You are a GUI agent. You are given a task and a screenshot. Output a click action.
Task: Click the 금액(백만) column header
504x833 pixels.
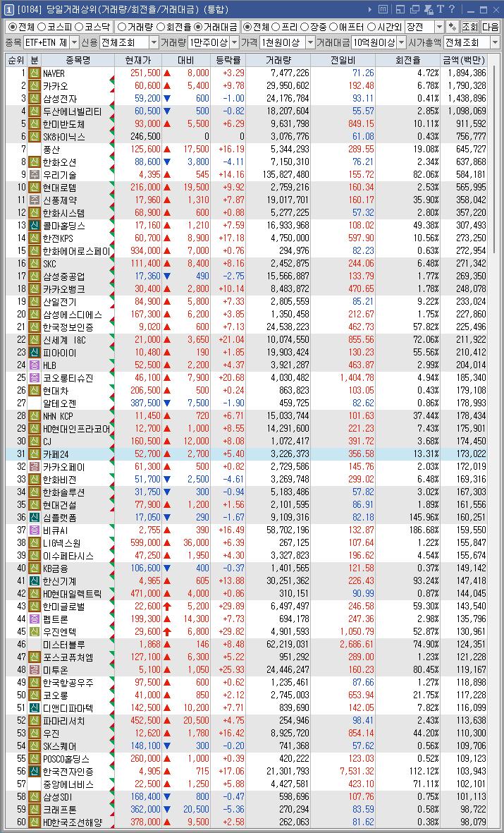point(465,61)
